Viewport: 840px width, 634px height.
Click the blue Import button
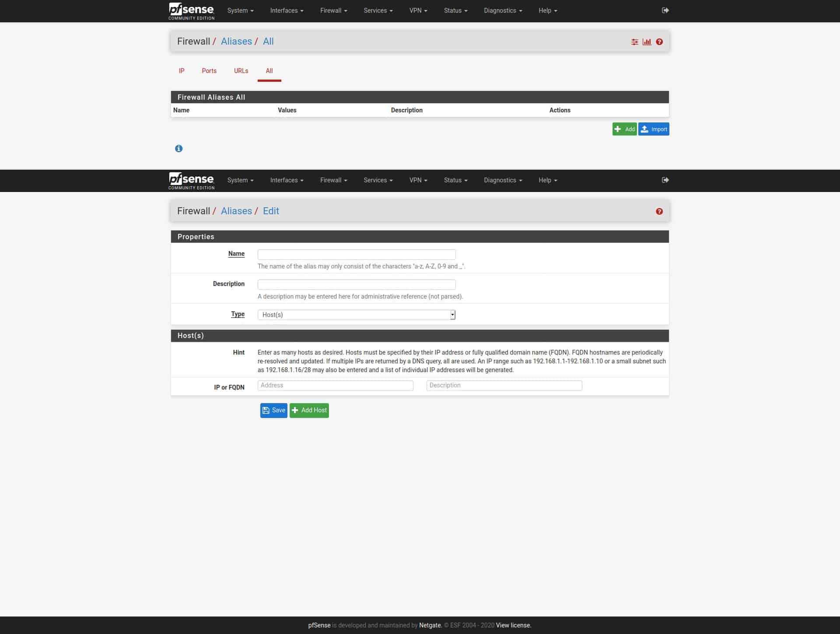pos(654,129)
